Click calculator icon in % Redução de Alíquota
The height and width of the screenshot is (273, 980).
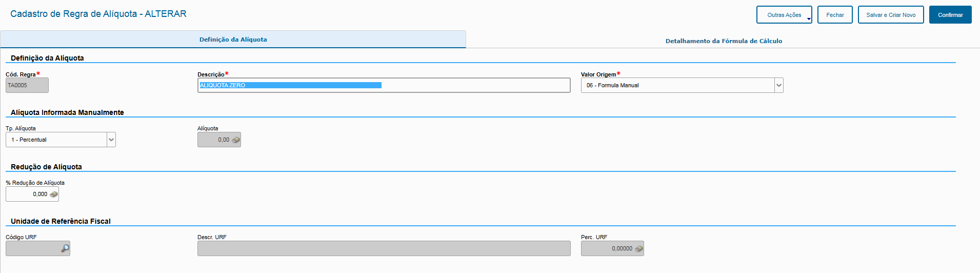tap(54, 194)
